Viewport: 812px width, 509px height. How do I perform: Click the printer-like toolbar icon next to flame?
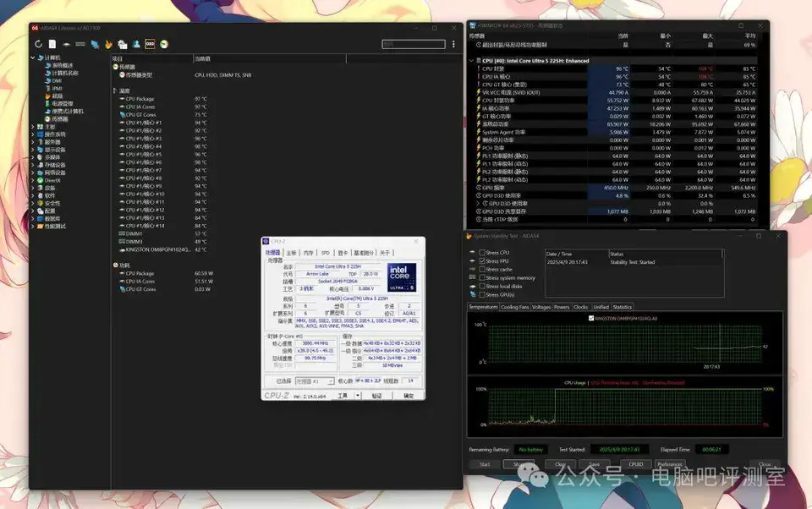(122, 44)
